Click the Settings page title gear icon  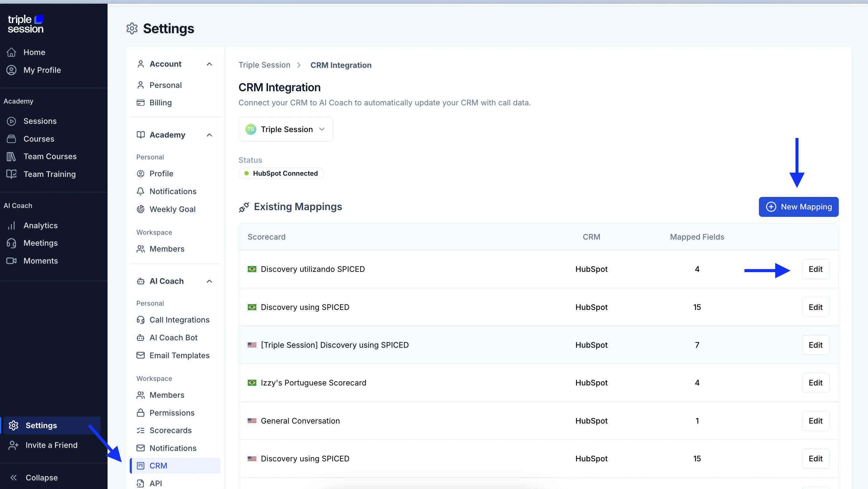[132, 29]
